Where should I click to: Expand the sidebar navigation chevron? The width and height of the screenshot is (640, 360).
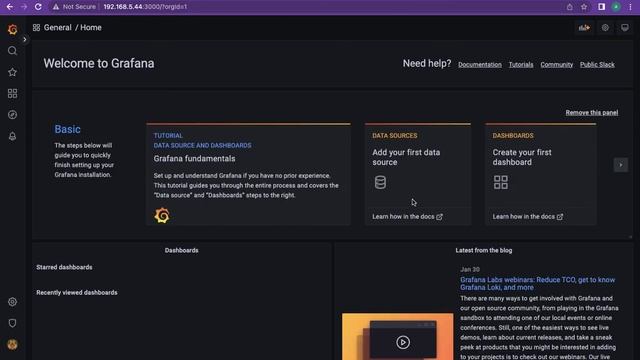pos(24,40)
